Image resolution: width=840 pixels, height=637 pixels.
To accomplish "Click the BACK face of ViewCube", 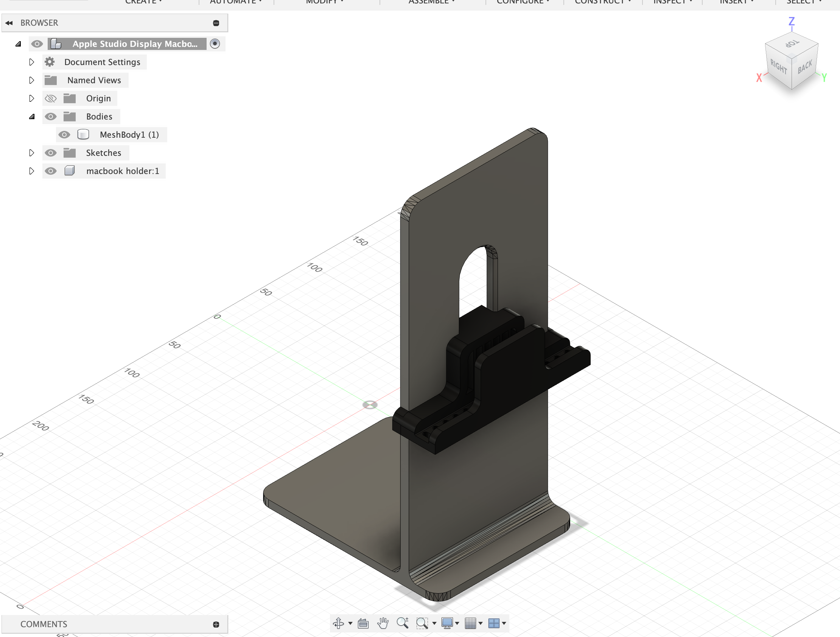I will click(805, 67).
